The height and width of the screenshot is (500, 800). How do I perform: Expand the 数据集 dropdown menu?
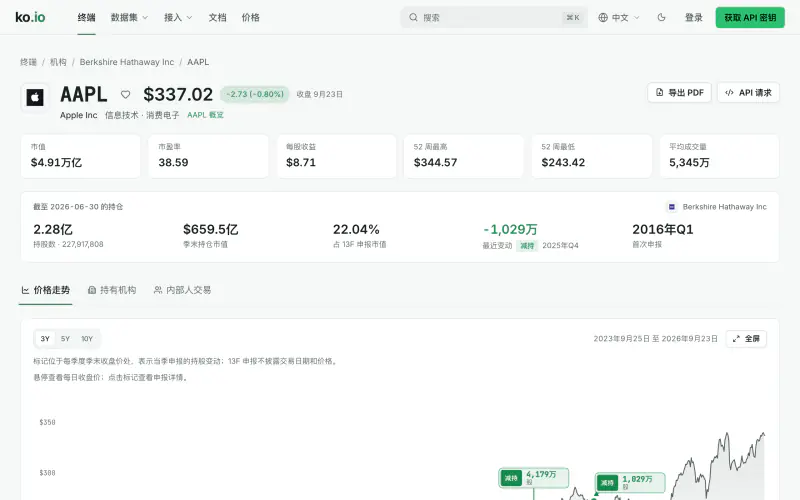point(130,17)
